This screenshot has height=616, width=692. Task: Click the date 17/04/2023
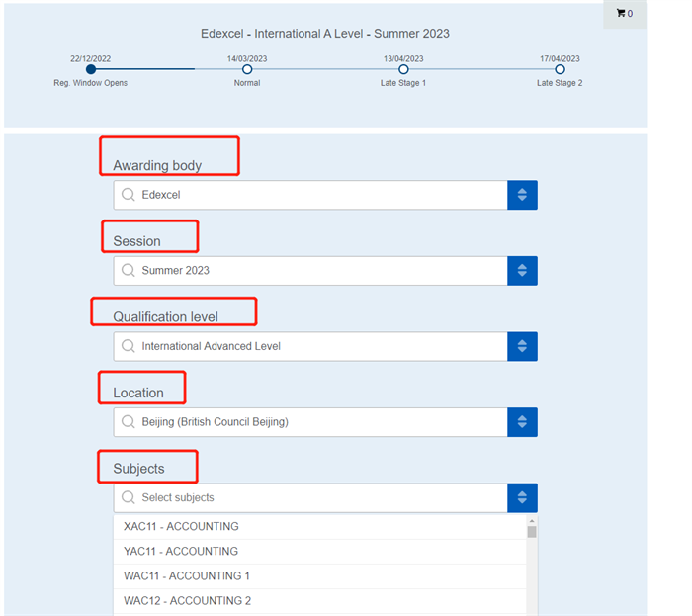[560, 58]
